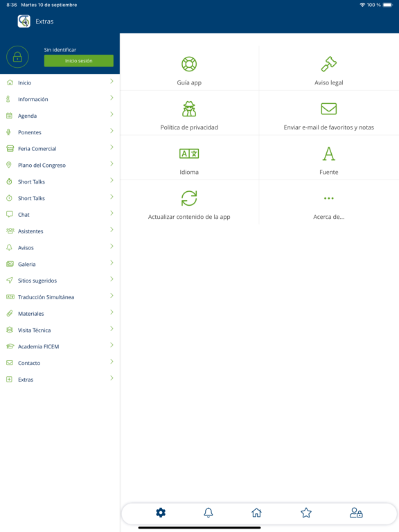Tap the envelope icon for favoritos y notas
Viewport: 399px width, 532px height.
click(329, 109)
